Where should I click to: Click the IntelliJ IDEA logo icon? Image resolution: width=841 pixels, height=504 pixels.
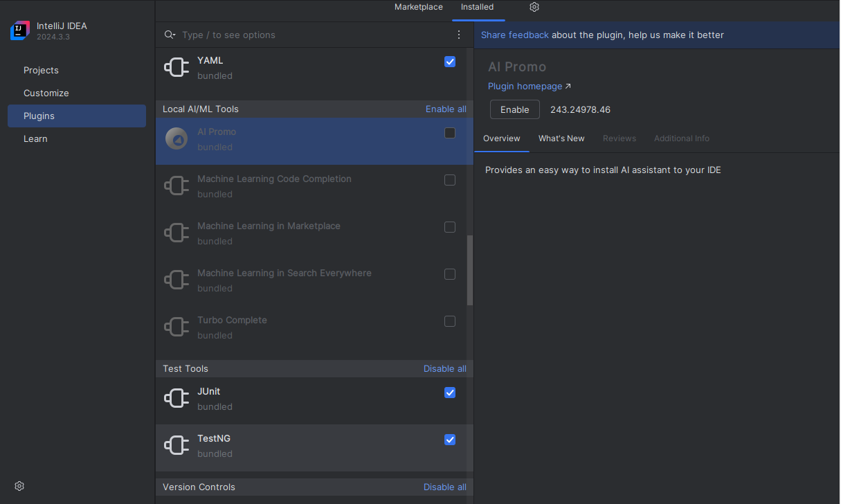coord(19,30)
